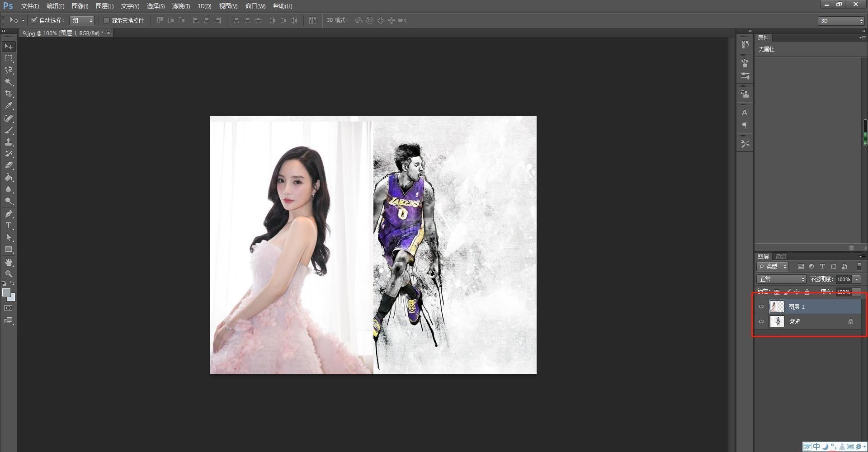Screen dimensions: 868x452
Task: Enable the 显示变换控件 checkbox
Action: click(x=106, y=20)
